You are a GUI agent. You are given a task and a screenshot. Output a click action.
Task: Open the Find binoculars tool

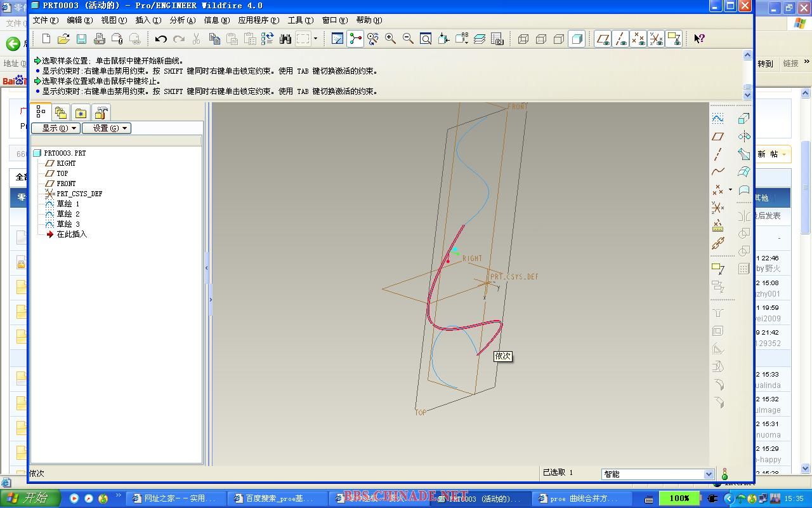click(x=285, y=39)
